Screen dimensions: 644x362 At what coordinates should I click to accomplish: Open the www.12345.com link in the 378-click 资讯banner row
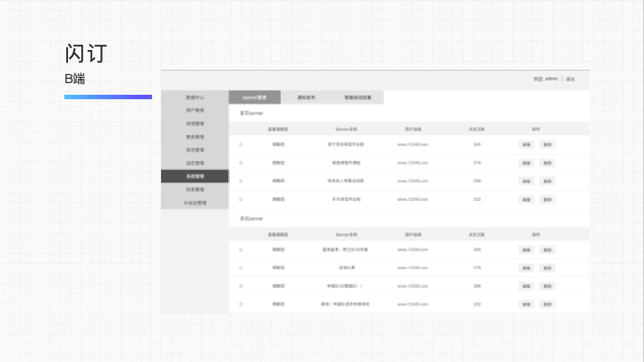(x=412, y=267)
